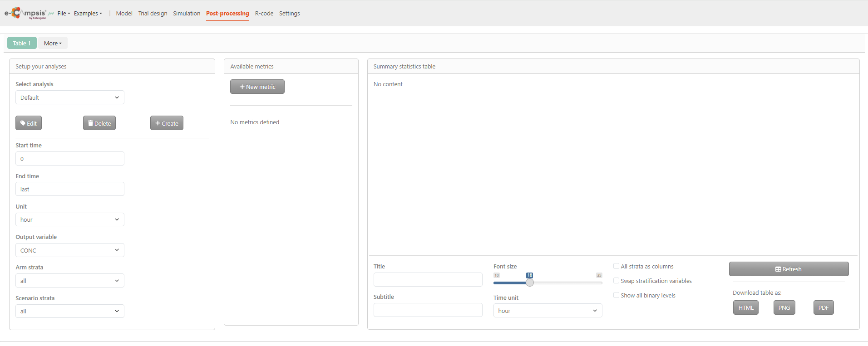This screenshot has width=868, height=346.
Task: Switch to the Simulation tab
Action: coord(187,13)
